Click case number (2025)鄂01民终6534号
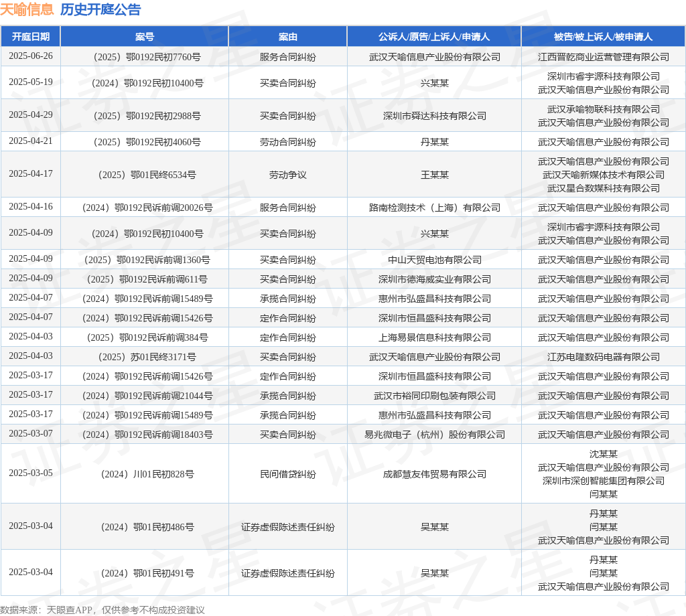 147,175
